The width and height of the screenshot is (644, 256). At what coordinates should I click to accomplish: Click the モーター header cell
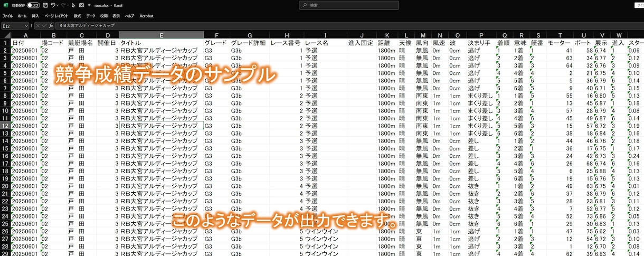[560, 43]
